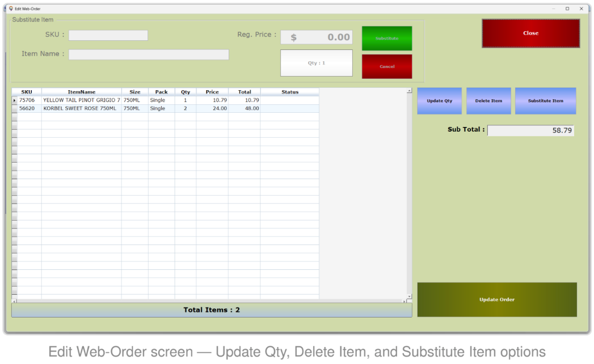The image size is (594, 364).
Task: Focus the Item Name input field
Action: tap(149, 54)
